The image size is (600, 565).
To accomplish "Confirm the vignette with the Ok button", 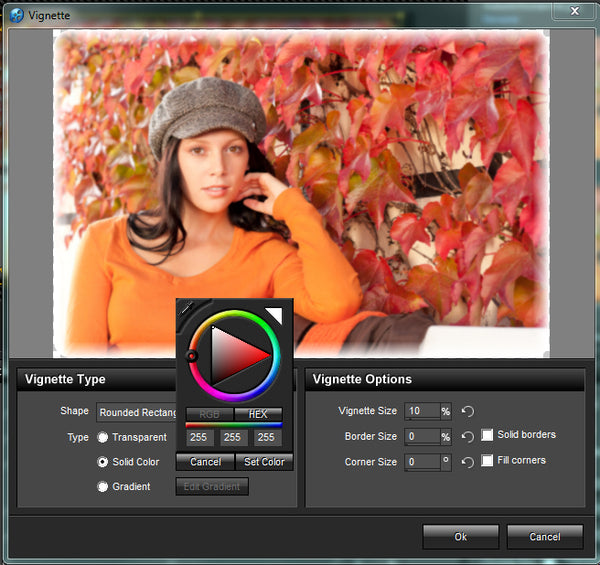I will coord(460,537).
